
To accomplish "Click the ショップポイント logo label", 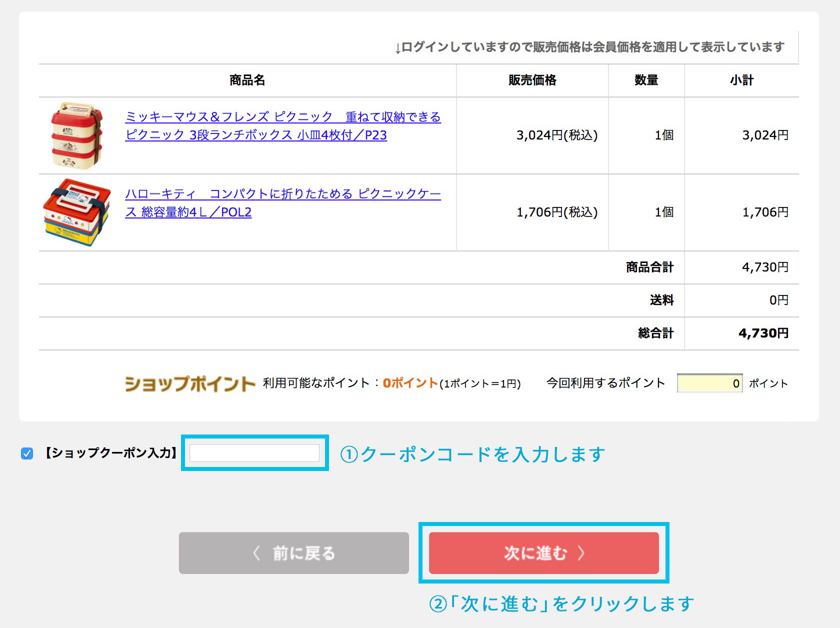I will 190,383.
